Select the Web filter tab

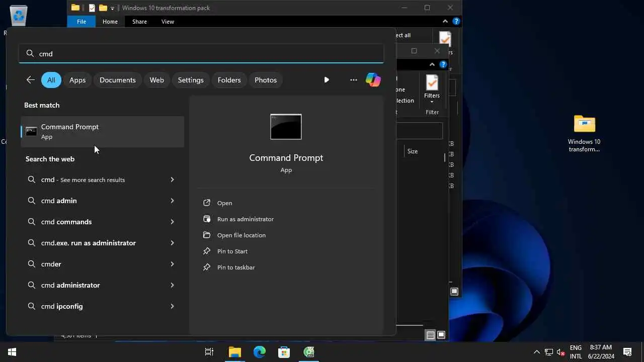157,80
